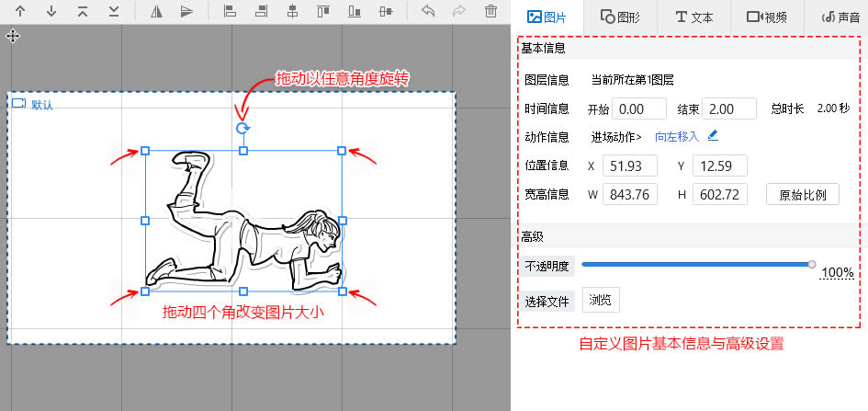This screenshot has height=411, width=868.
Task: Click the 100% opacity value
Action: pyautogui.click(x=837, y=272)
